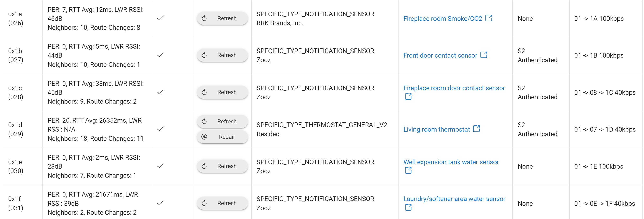The height and width of the screenshot is (219, 644).
Task: Open Fireplace room Smoke/CO2 device page
Action: pyautogui.click(x=442, y=19)
